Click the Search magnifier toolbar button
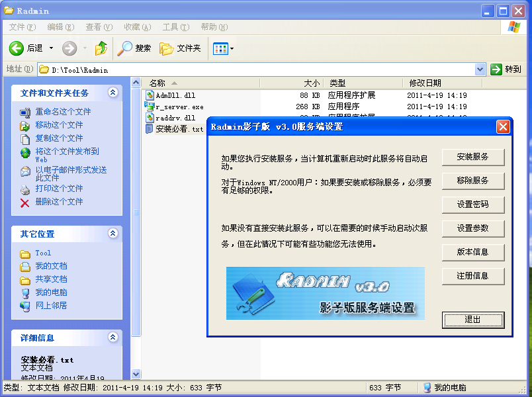 [x=134, y=48]
